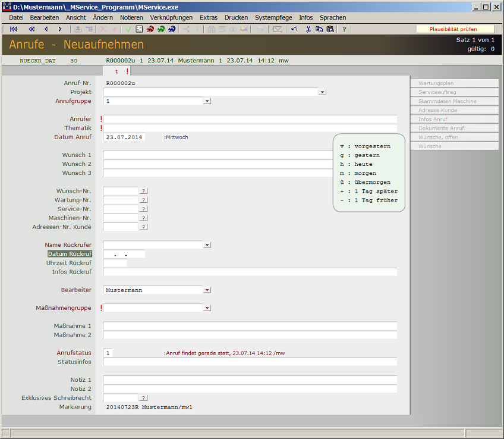The image size is (504, 439).
Task: Click the undo arrow icon
Action: pyautogui.click(x=294, y=29)
